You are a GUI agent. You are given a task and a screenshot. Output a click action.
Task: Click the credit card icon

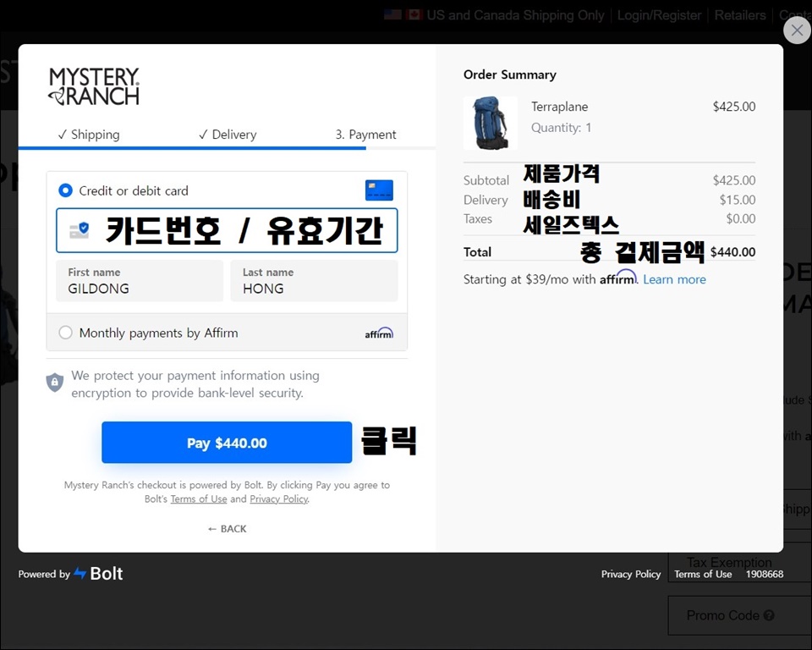tap(379, 190)
